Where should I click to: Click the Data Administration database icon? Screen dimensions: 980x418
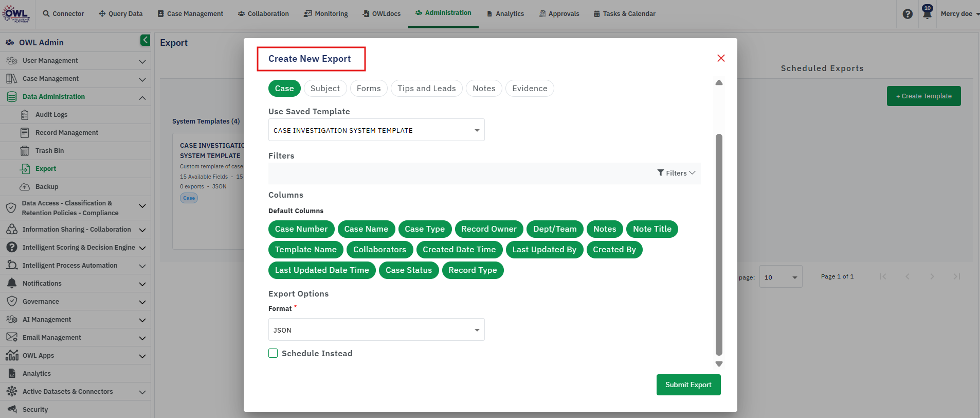point(12,97)
